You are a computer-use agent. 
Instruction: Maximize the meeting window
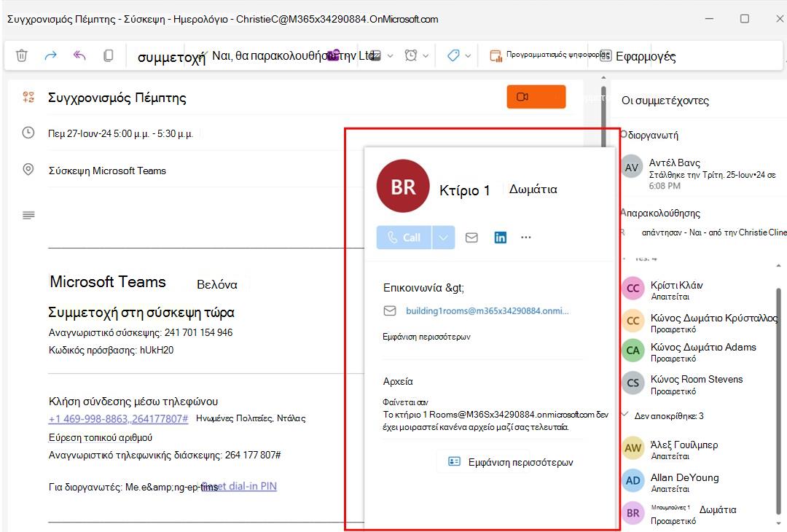click(x=744, y=18)
